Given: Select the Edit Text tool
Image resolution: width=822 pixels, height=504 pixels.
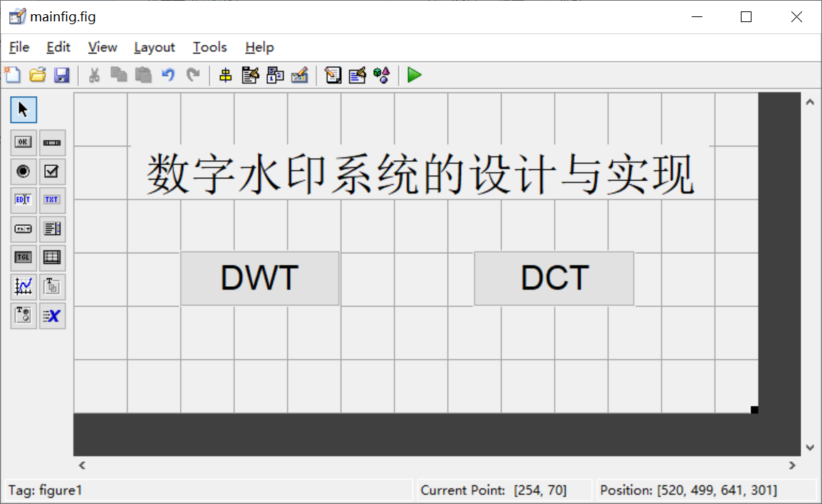Looking at the screenshot, I should [x=22, y=200].
